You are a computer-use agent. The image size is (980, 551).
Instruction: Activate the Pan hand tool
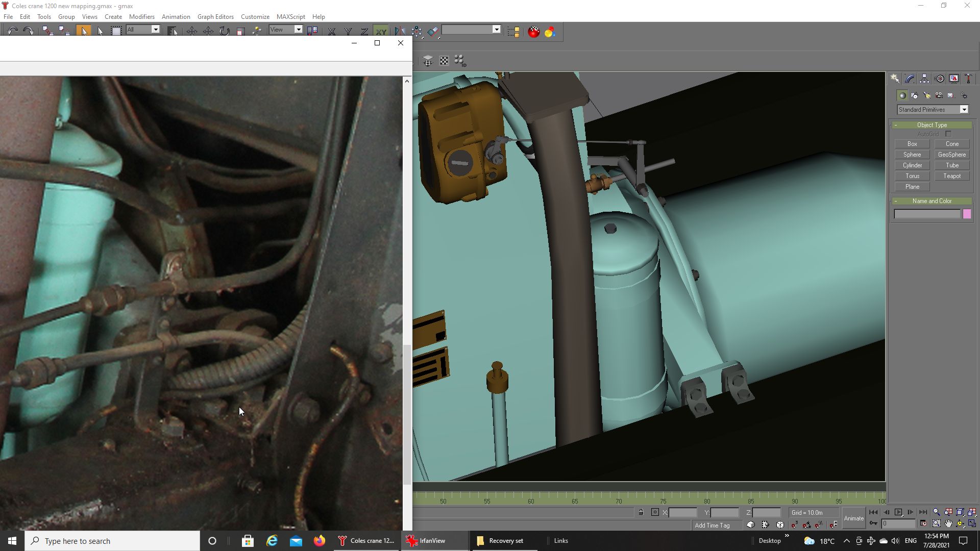[948, 523]
